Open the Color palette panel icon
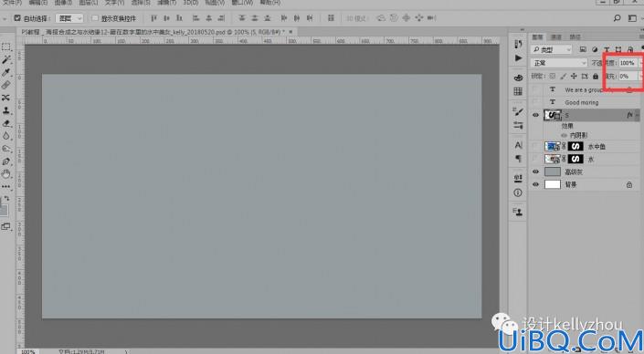The image size is (644, 354). point(518,78)
